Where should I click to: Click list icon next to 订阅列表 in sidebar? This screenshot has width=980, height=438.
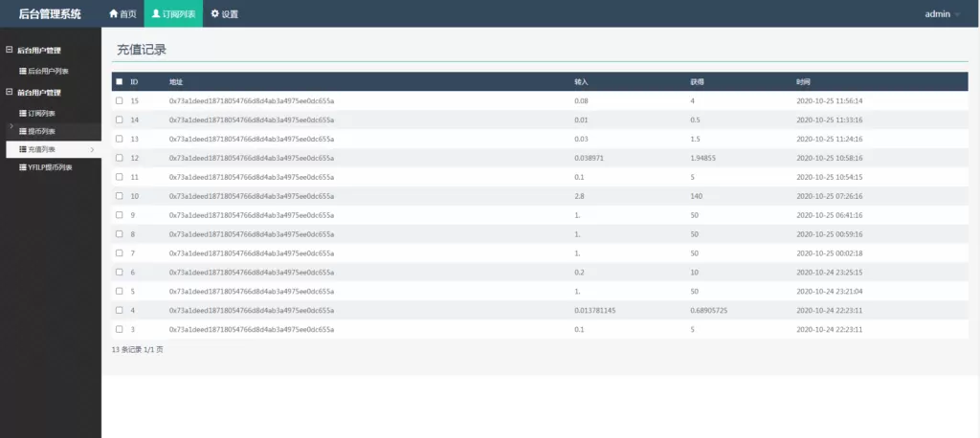click(x=23, y=114)
